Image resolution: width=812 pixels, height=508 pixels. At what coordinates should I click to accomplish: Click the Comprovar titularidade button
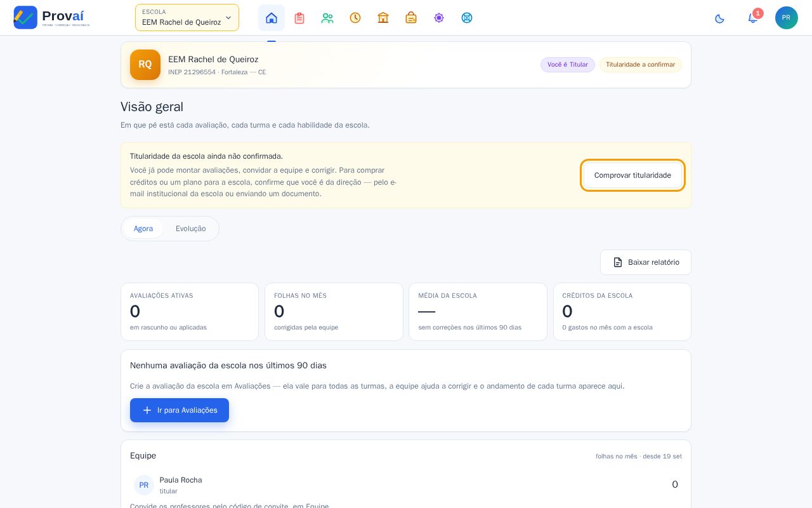coord(632,175)
